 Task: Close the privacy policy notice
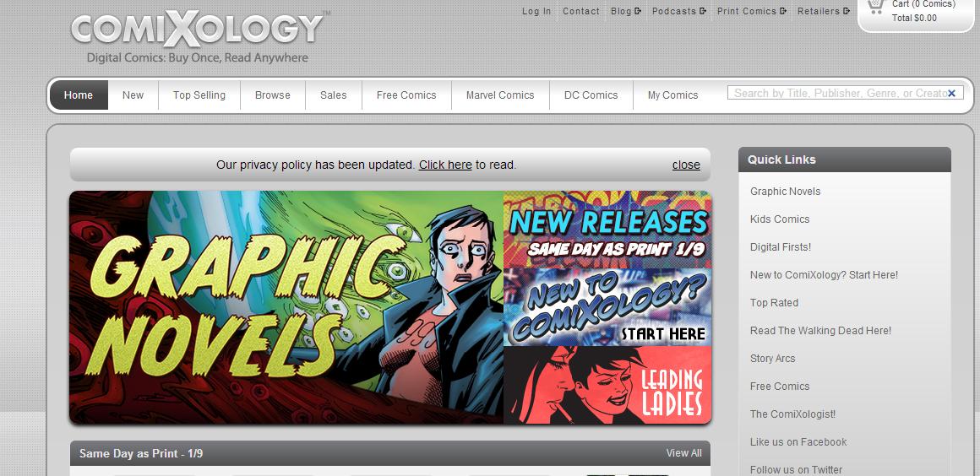tap(686, 165)
